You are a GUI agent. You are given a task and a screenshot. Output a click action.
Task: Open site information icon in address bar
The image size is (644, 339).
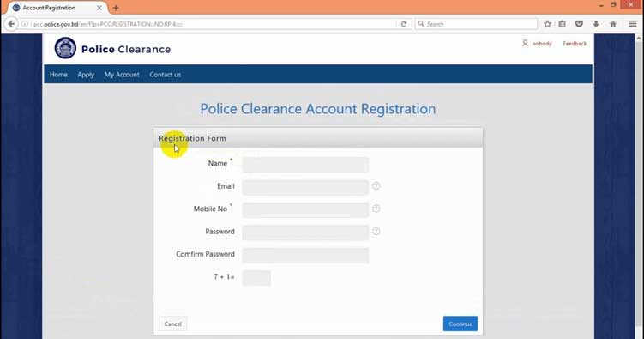point(25,24)
